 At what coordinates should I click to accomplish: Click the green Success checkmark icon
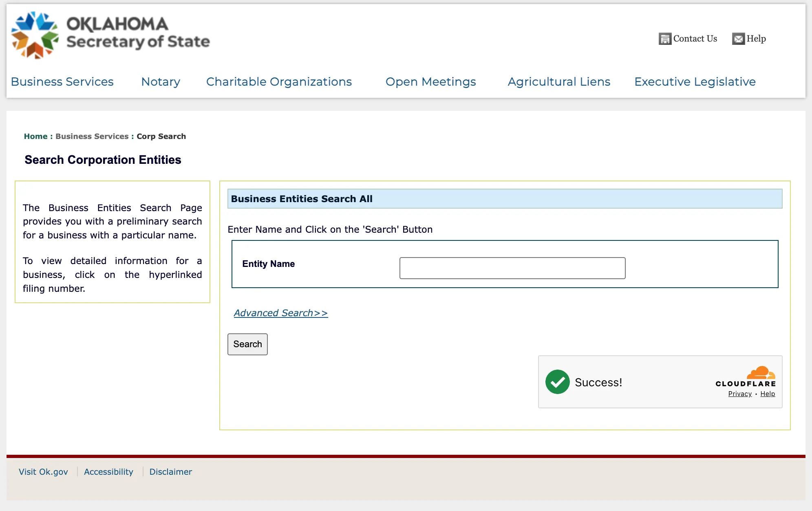(557, 382)
